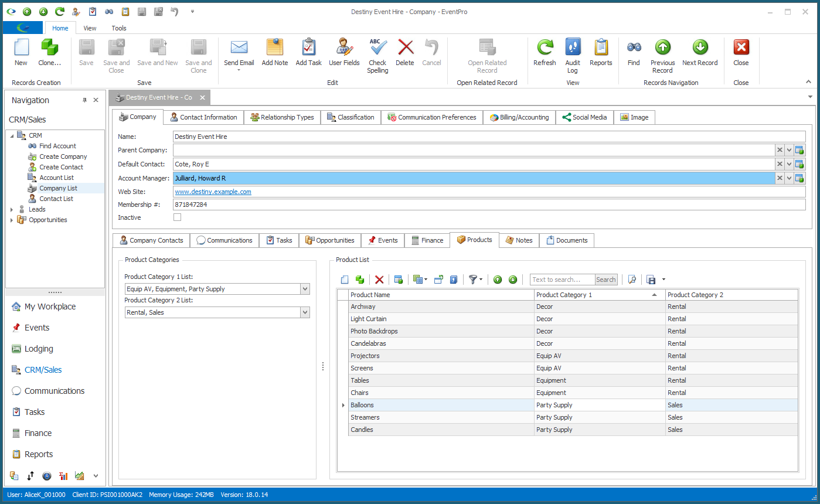Open the Finance sub-tab
This screenshot has height=504, width=820.
427,240
